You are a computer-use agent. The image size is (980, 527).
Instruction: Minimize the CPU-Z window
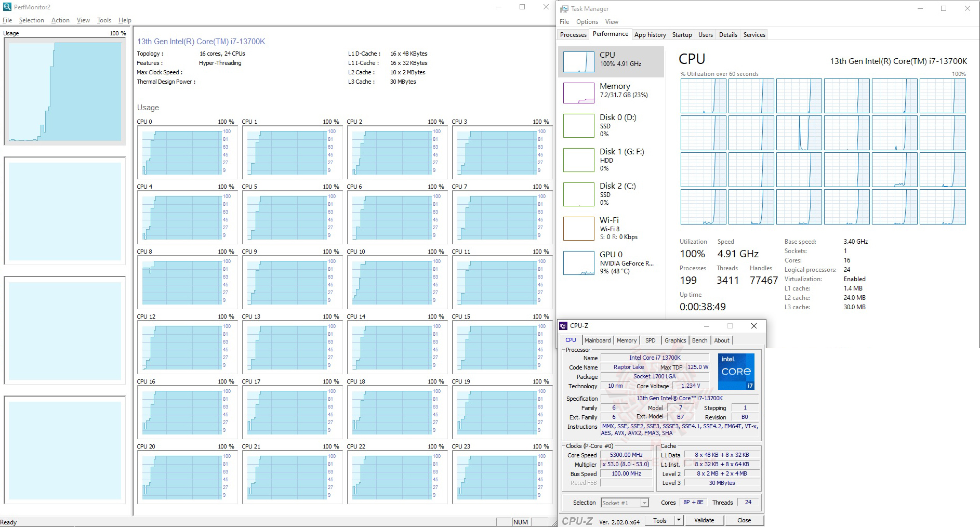[x=706, y=326]
